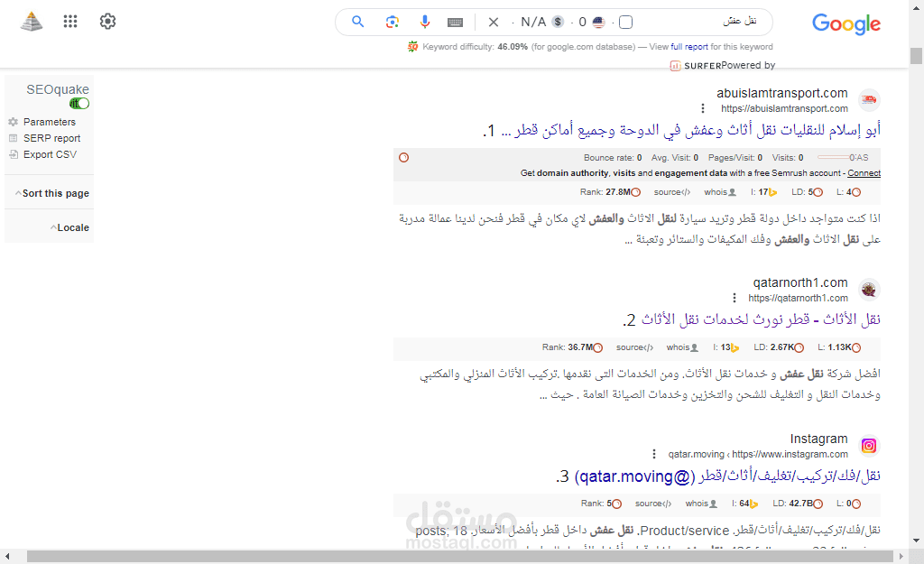The height and width of the screenshot is (564, 924).
Task: Start voice search with the microphone
Action: (424, 22)
